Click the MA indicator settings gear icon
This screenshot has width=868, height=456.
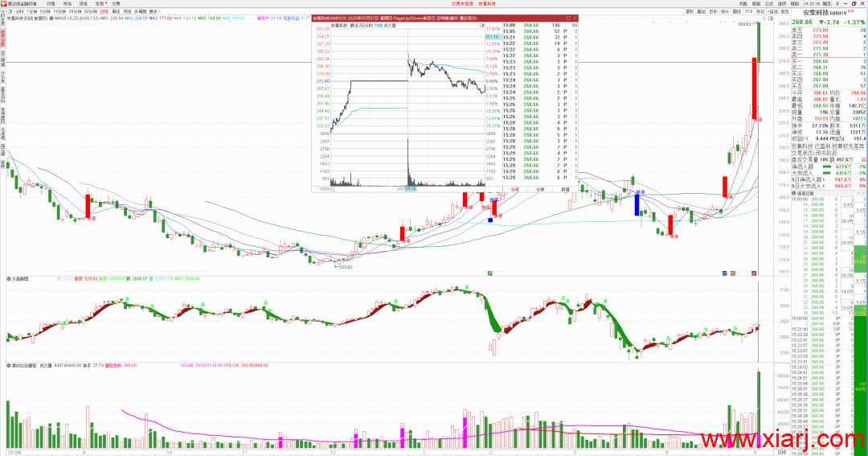coord(51,18)
